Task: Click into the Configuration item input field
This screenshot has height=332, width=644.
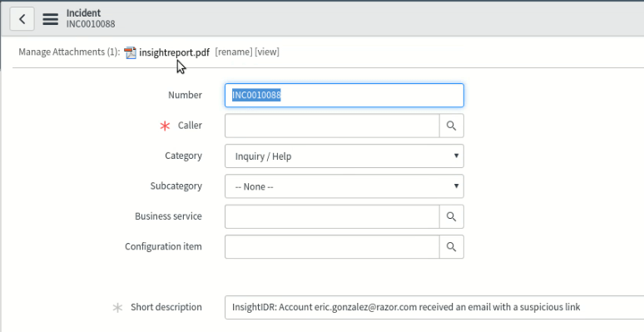Action: (332, 247)
